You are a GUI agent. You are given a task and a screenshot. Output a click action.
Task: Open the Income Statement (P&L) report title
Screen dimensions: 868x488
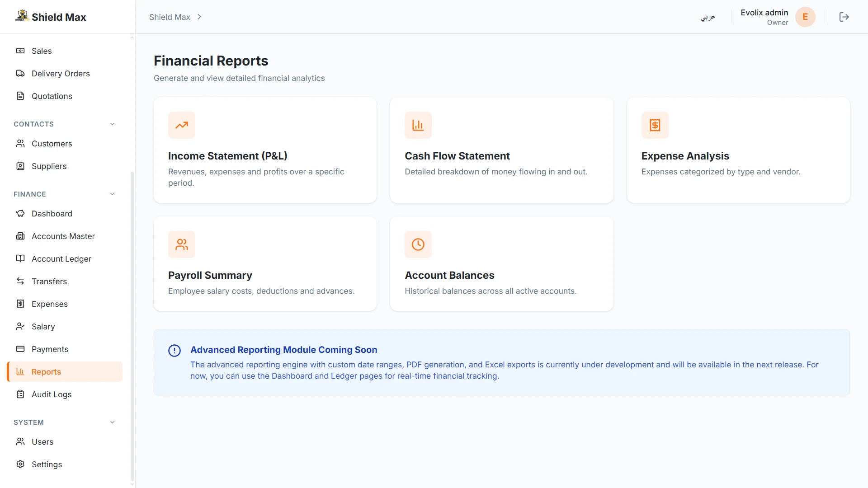click(x=228, y=156)
